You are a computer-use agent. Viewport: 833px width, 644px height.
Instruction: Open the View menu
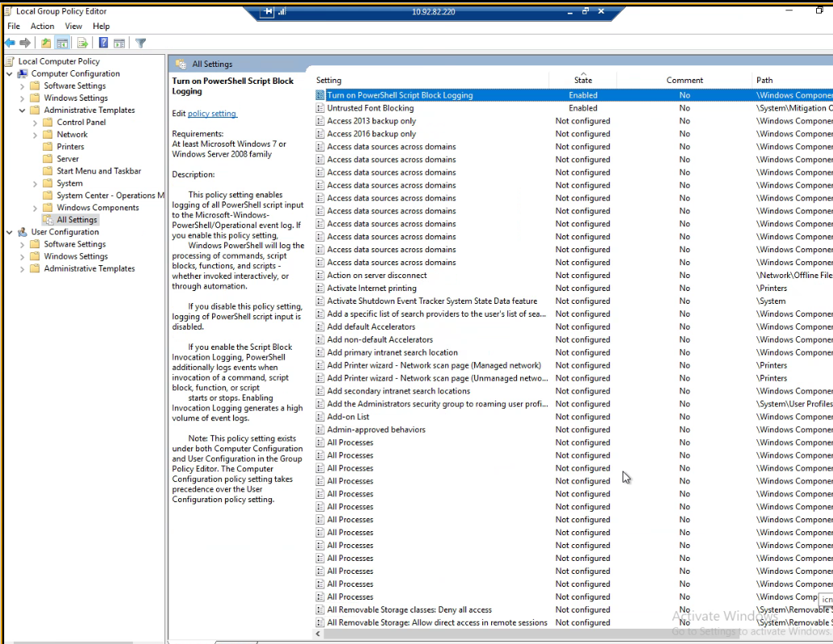coord(73,26)
